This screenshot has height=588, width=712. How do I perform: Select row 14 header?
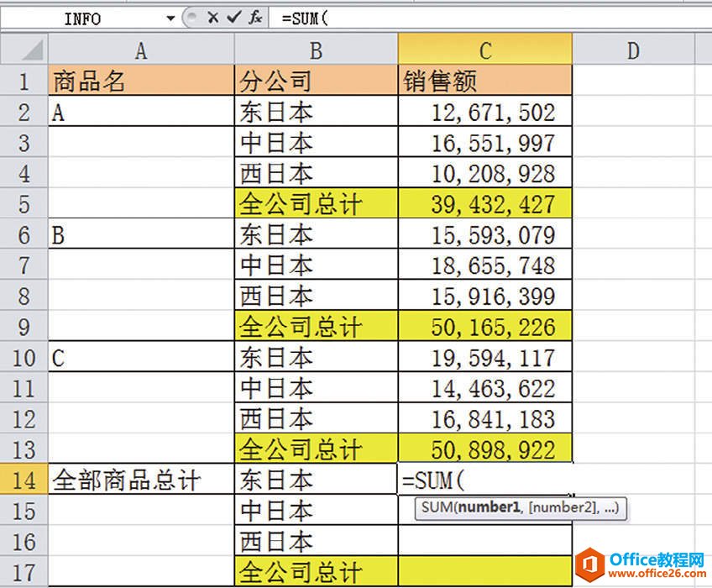pyautogui.click(x=24, y=480)
